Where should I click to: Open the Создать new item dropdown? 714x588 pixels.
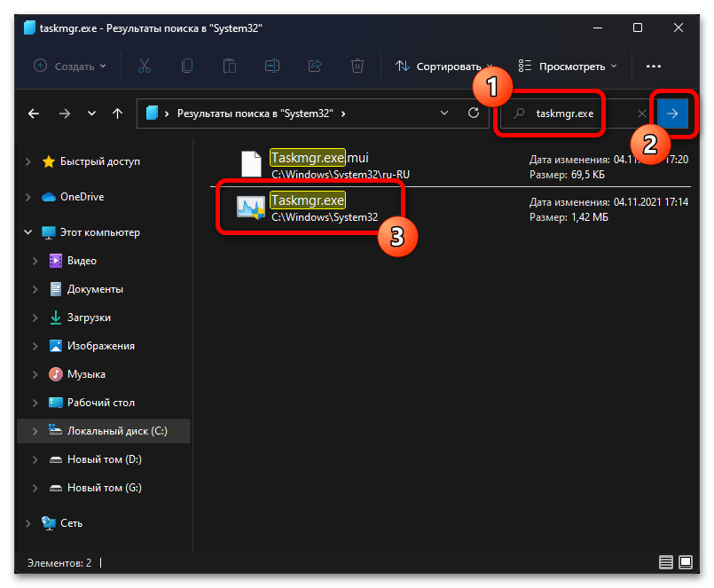point(70,67)
